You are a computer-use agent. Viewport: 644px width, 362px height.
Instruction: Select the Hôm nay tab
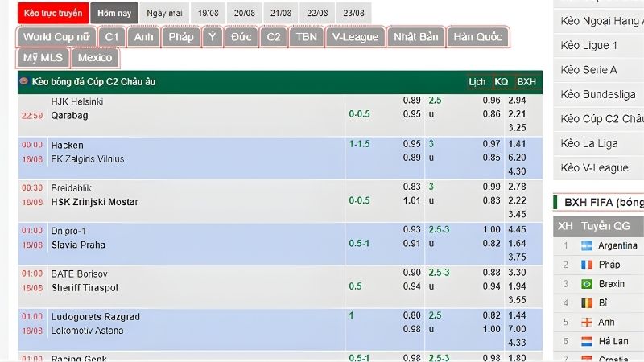pos(114,13)
